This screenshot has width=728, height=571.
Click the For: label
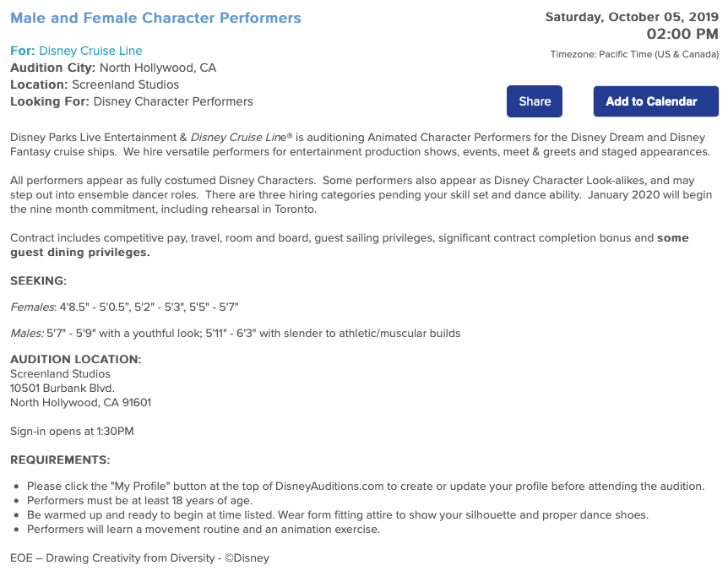(x=23, y=51)
